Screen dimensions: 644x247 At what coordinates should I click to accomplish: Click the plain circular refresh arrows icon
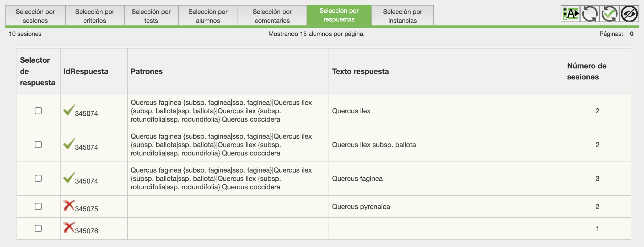(590, 14)
